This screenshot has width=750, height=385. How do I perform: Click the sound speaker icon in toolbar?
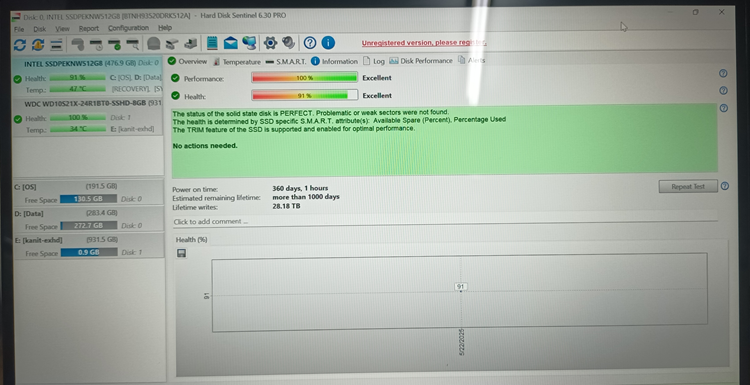point(288,43)
